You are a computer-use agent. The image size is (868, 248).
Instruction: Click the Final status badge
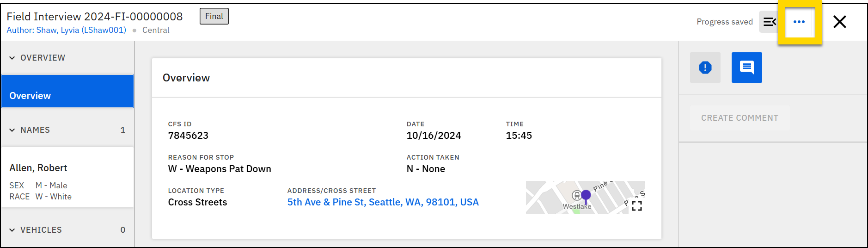click(x=214, y=16)
